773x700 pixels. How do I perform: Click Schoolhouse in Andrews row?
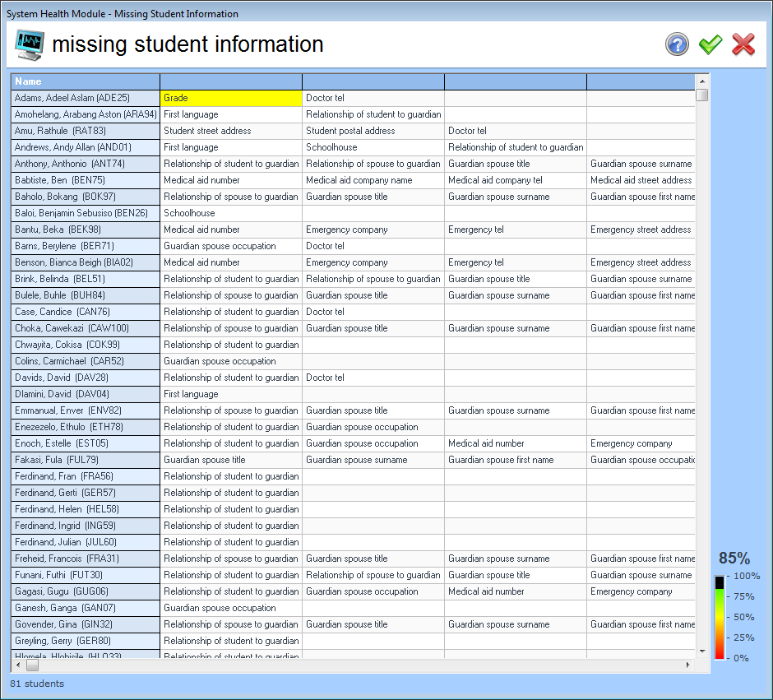pos(373,147)
